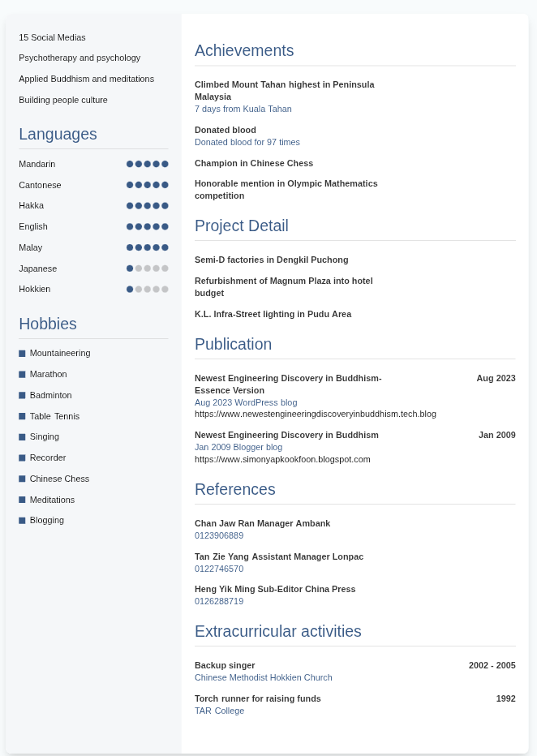Click the bullet icon next to Singing
Screen dimensions: 537x756
(22, 437)
